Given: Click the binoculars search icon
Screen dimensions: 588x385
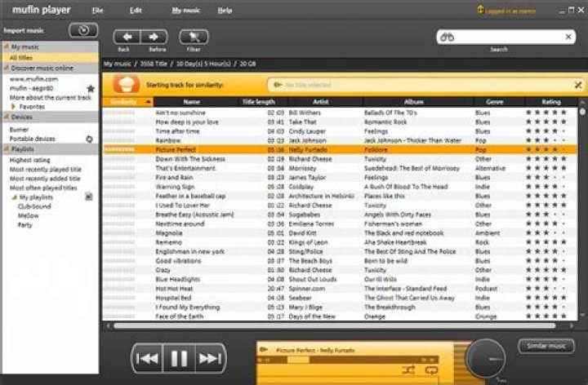Looking at the screenshot, I should (447, 37).
